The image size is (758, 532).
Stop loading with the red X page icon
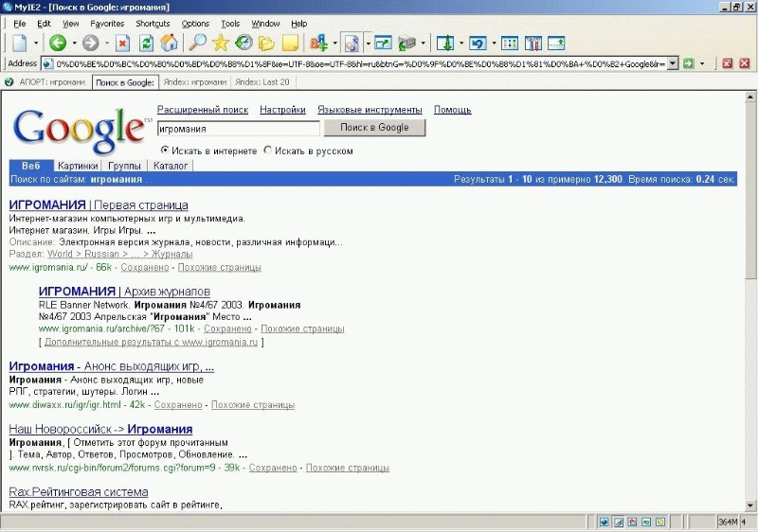click(123, 44)
